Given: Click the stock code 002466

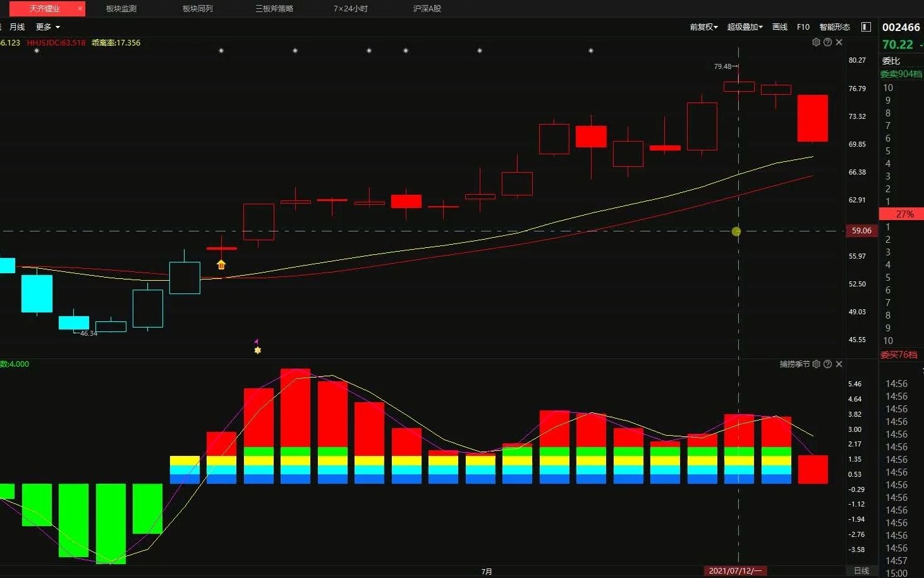Looking at the screenshot, I should 901,27.
